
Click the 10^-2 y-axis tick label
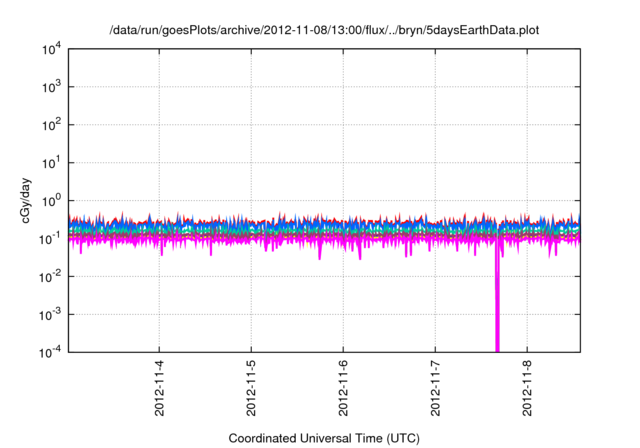50,276
